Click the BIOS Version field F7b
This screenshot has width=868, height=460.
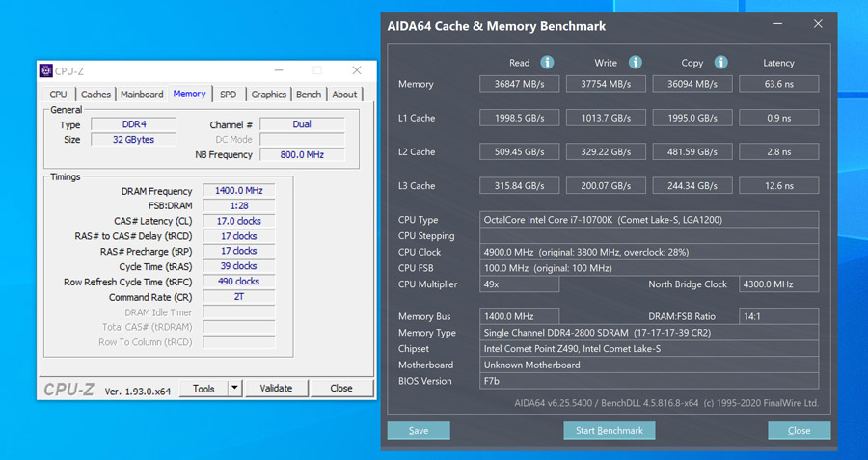[x=649, y=381]
